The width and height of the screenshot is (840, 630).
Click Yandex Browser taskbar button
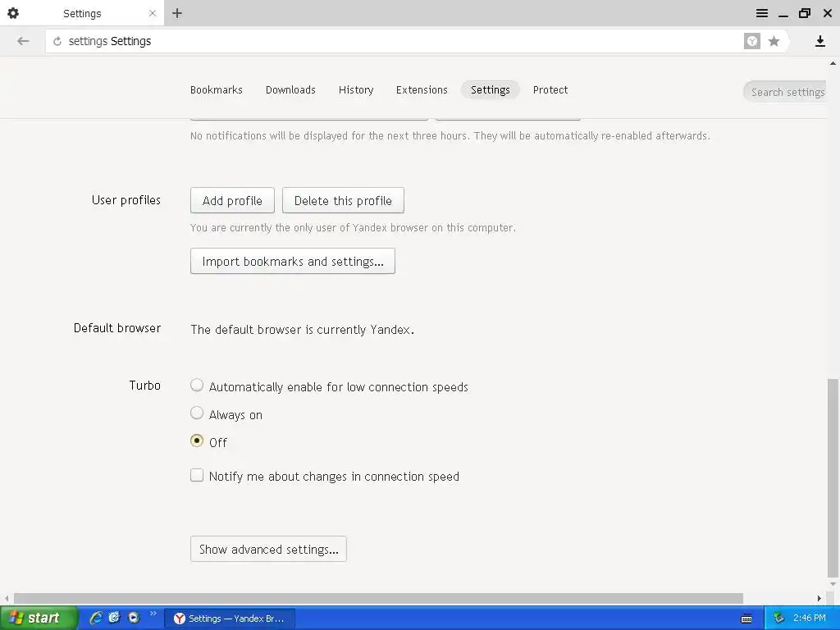point(230,619)
